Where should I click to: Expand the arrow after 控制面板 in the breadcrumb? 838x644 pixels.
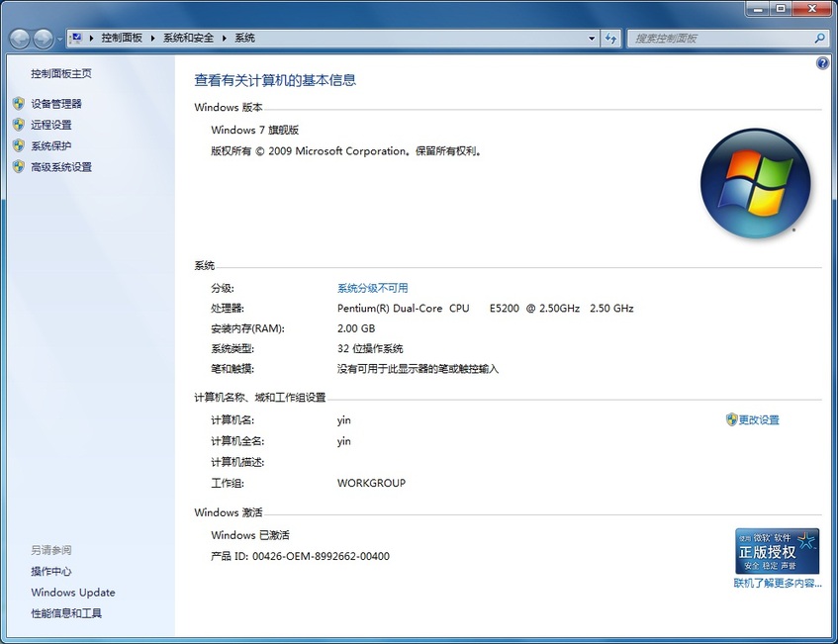[x=152, y=38]
